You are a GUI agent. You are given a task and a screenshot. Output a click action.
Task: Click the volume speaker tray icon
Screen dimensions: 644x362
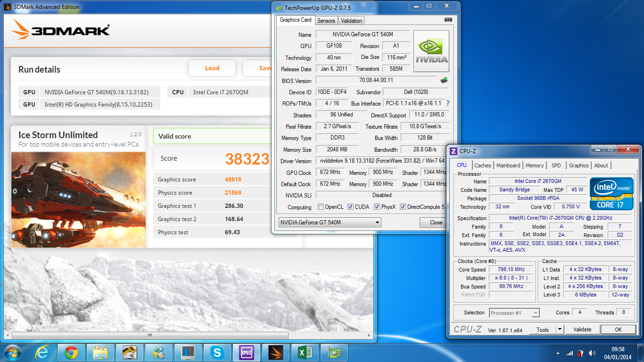click(592, 353)
